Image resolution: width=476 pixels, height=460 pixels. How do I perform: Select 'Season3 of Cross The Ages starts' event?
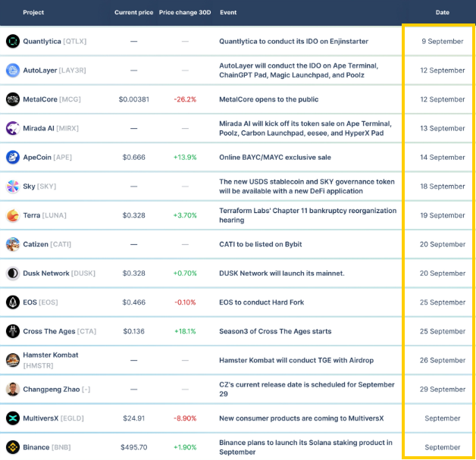coord(275,331)
